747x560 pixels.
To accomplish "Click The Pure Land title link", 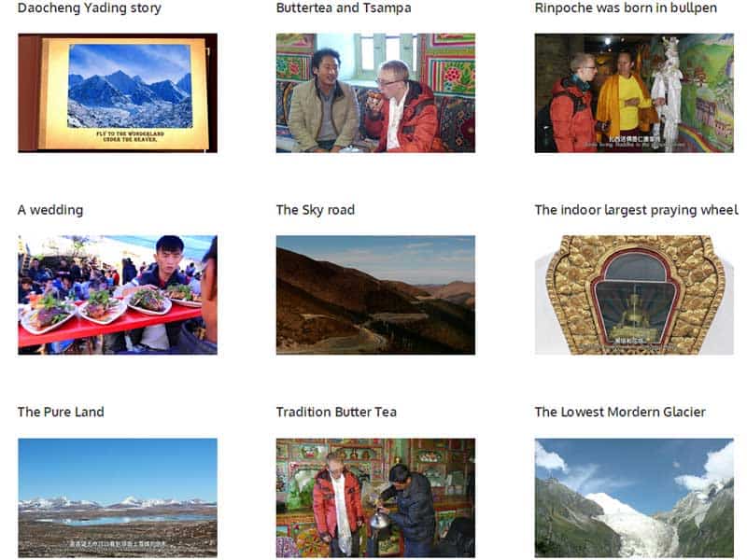I will point(61,412).
